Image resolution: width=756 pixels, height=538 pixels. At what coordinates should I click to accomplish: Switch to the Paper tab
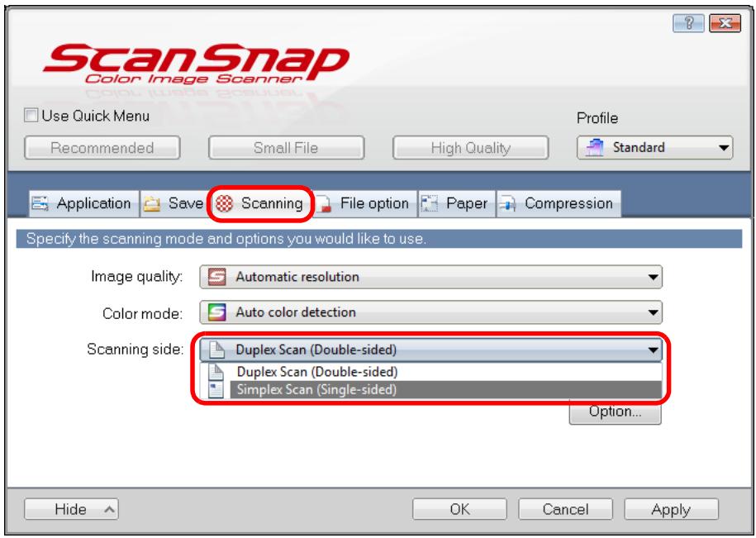click(457, 203)
